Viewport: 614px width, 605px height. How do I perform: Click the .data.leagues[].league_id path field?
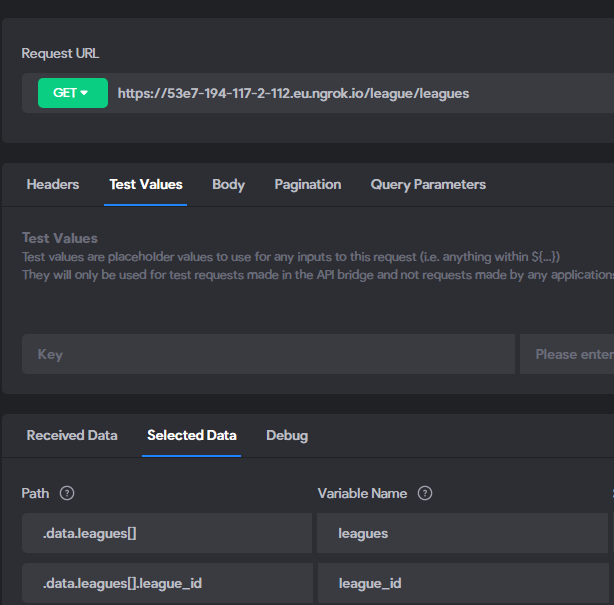(x=167, y=583)
